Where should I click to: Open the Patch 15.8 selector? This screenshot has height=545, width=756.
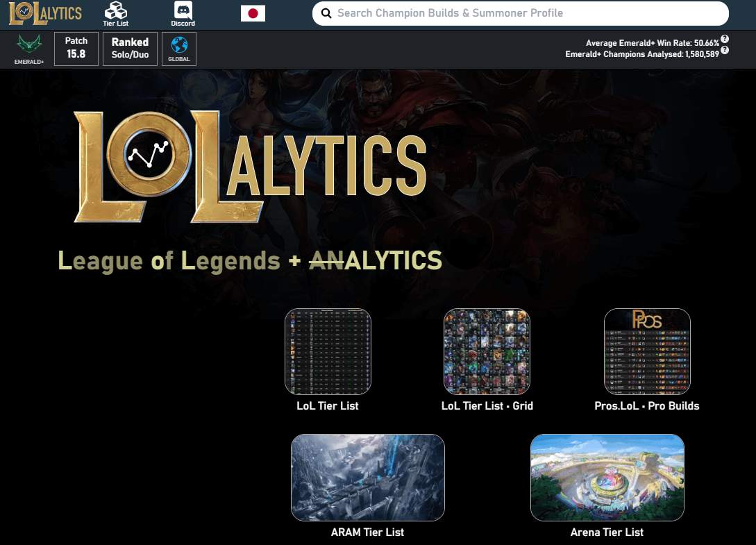(76, 49)
